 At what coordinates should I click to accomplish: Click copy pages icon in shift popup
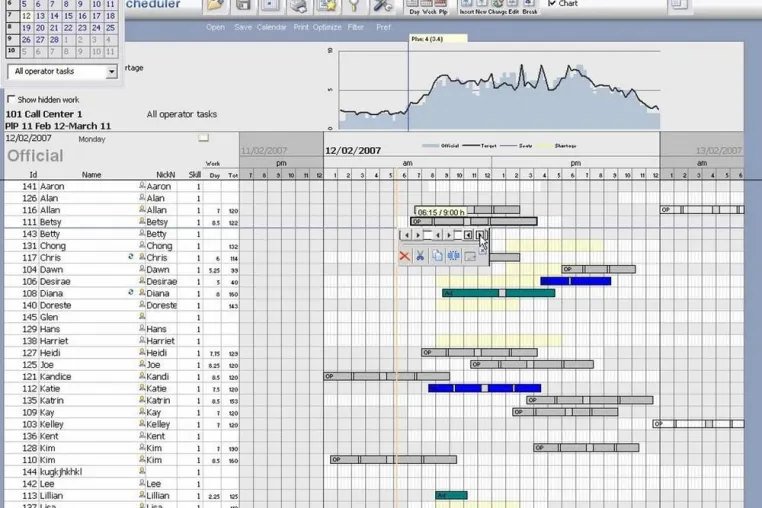(x=437, y=256)
